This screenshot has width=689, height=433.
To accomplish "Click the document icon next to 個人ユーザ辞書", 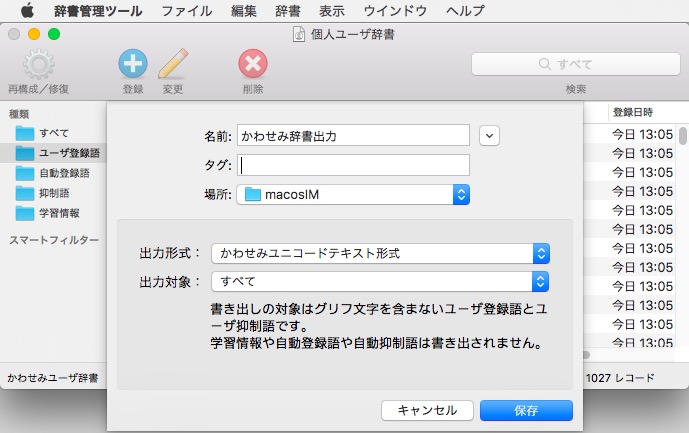I will 299,34.
